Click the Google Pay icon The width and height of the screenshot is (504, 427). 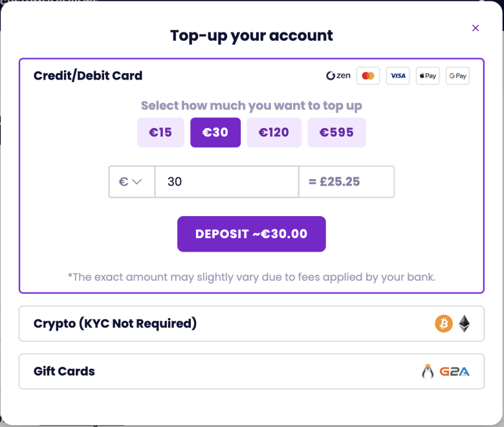[x=457, y=76]
